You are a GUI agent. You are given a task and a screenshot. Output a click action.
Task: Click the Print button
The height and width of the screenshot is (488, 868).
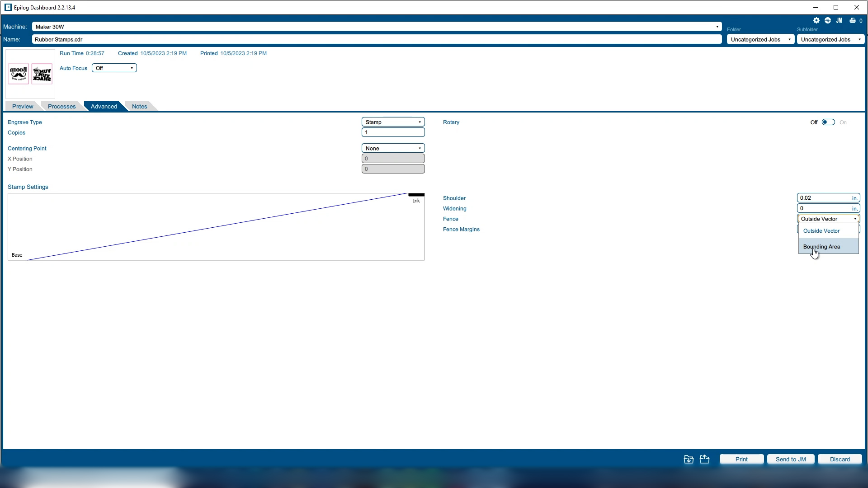tap(741, 459)
